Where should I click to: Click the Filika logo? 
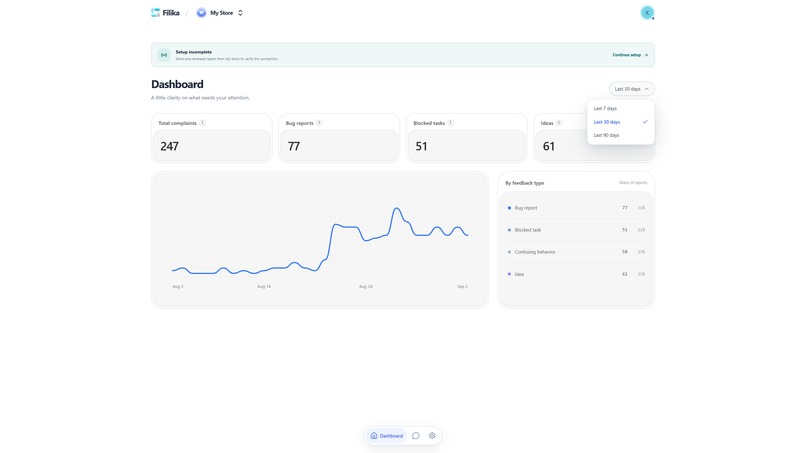(x=165, y=13)
